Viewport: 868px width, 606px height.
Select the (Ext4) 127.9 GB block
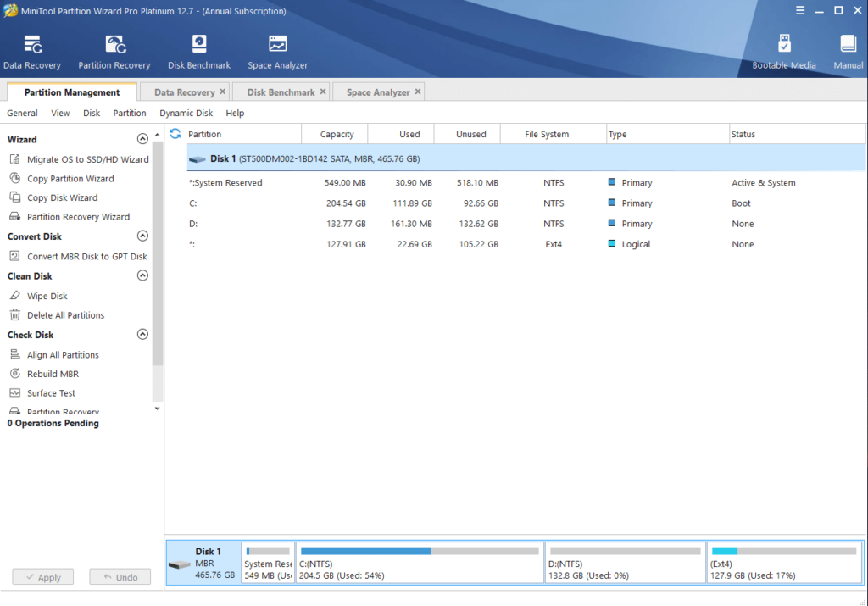(x=784, y=563)
